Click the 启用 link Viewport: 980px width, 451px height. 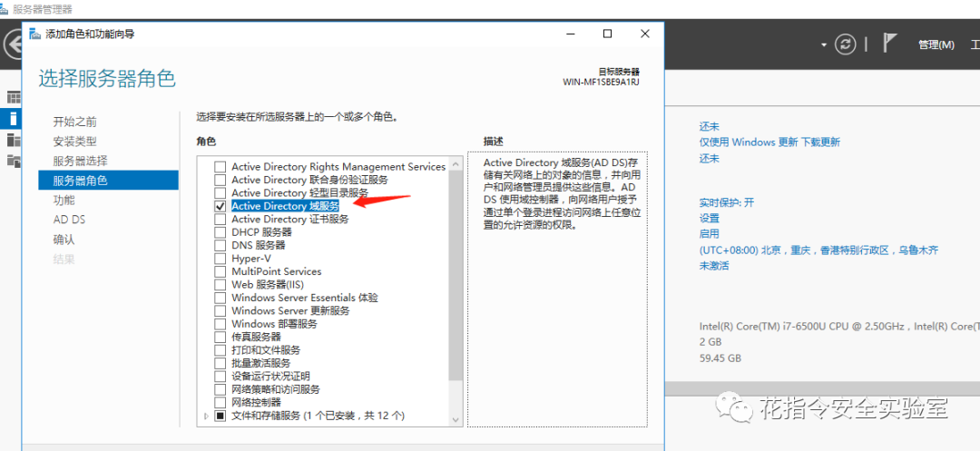(x=710, y=233)
